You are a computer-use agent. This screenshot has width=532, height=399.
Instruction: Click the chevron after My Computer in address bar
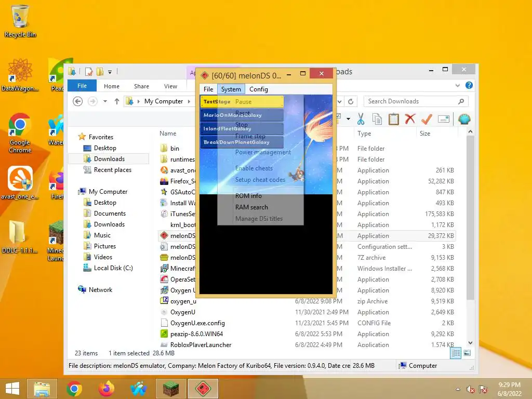click(189, 101)
